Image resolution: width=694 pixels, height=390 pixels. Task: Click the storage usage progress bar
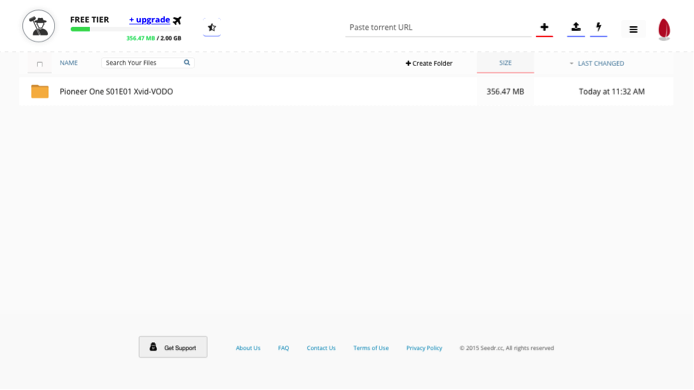click(x=125, y=29)
